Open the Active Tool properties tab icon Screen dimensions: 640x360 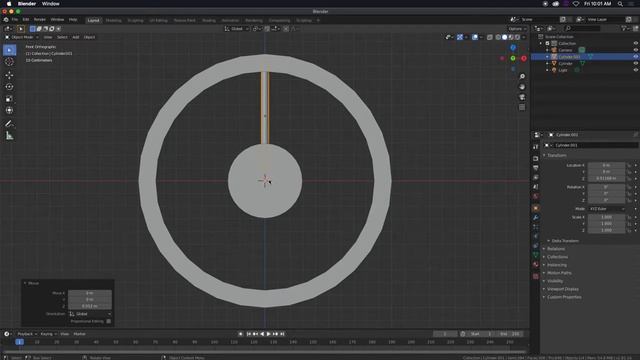click(536, 147)
